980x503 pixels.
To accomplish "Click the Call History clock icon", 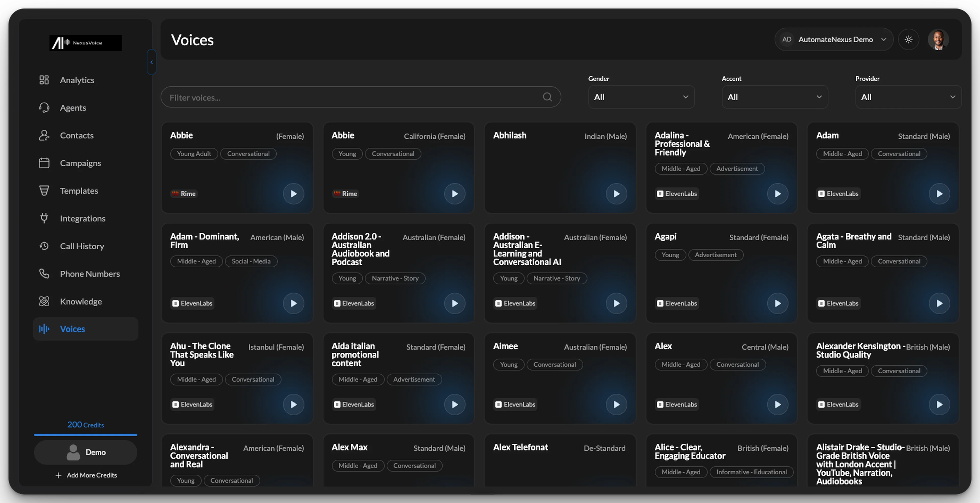I will coord(44,246).
